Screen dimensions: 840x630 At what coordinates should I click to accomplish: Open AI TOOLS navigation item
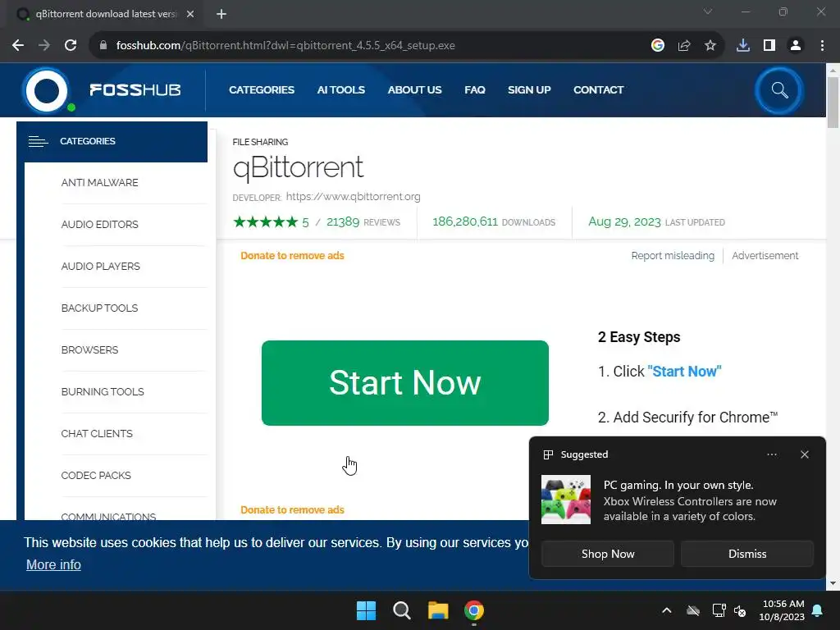pyautogui.click(x=340, y=90)
